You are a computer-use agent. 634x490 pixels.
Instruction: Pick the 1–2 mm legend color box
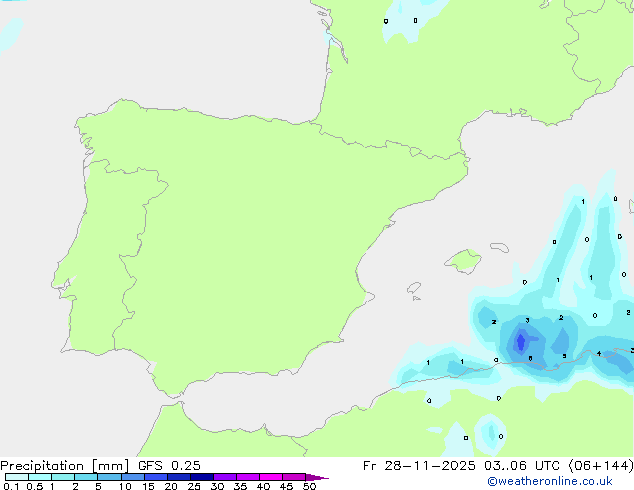point(63,477)
